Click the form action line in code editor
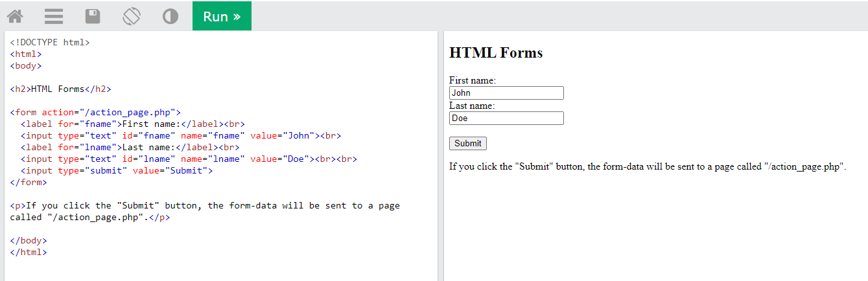The height and width of the screenshot is (281, 868). click(x=95, y=113)
